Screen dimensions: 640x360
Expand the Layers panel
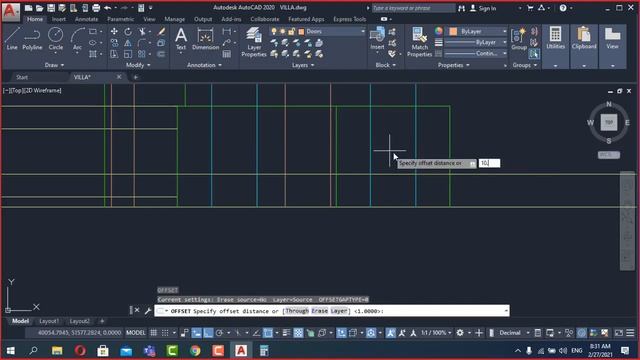tap(303, 65)
